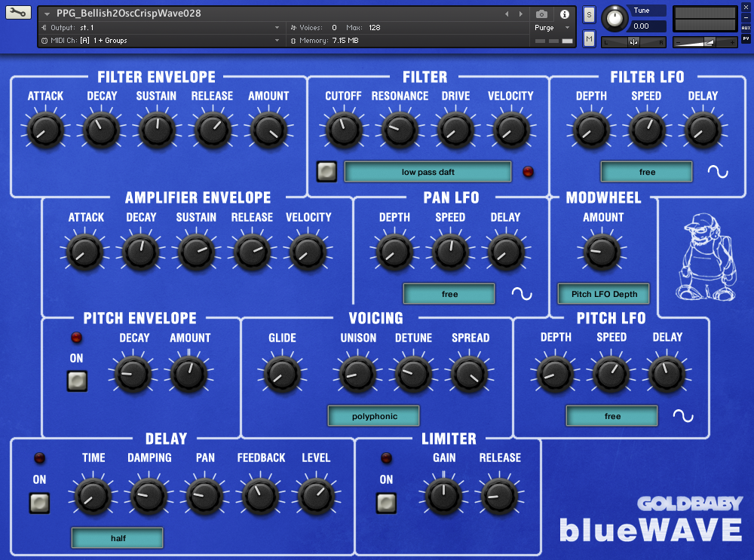Click the Filter Cutoff knob
The image size is (754, 560).
tap(343, 130)
